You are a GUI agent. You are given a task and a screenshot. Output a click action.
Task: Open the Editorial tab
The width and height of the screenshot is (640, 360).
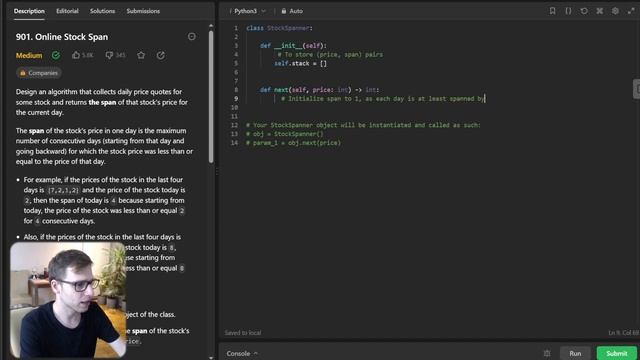tap(67, 11)
